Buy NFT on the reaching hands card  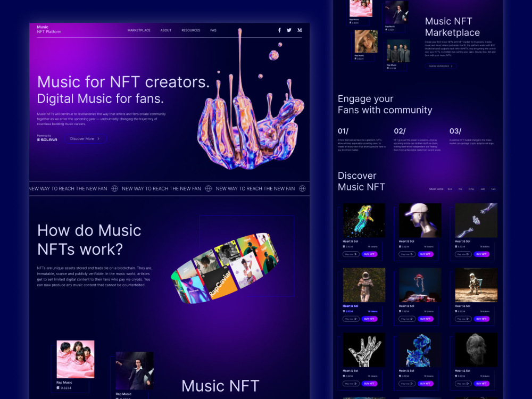coord(481,254)
